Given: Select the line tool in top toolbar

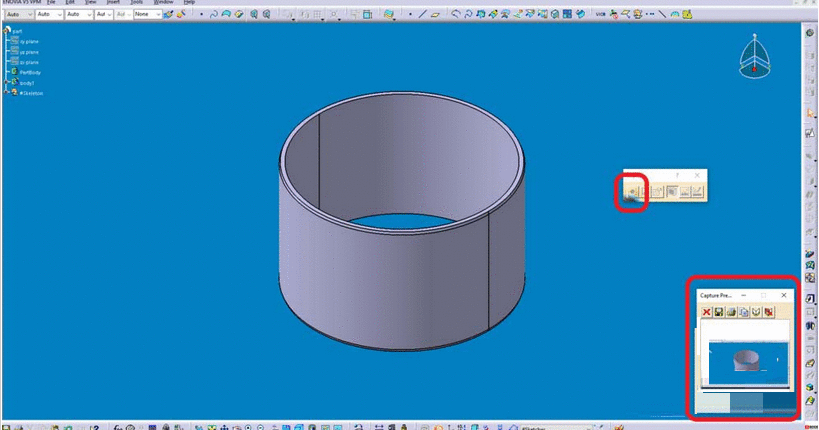Looking at the screenshot, I should tap(424, 15).
